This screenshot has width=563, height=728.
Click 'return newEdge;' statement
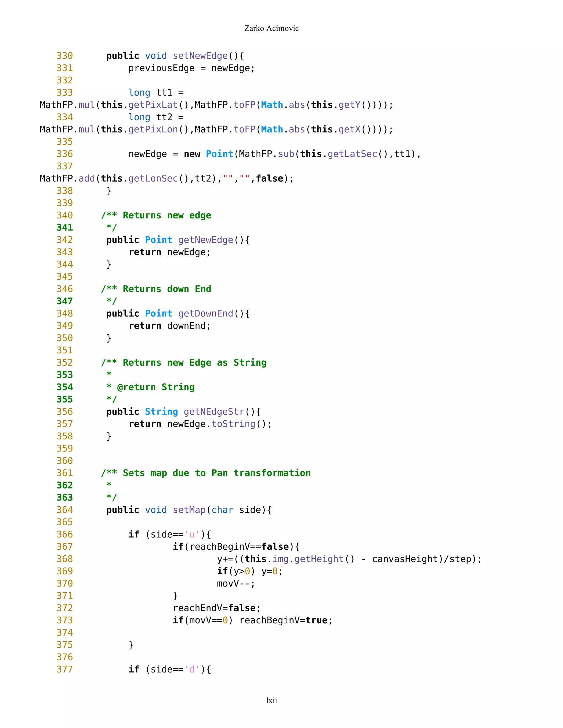coord(170,252)
